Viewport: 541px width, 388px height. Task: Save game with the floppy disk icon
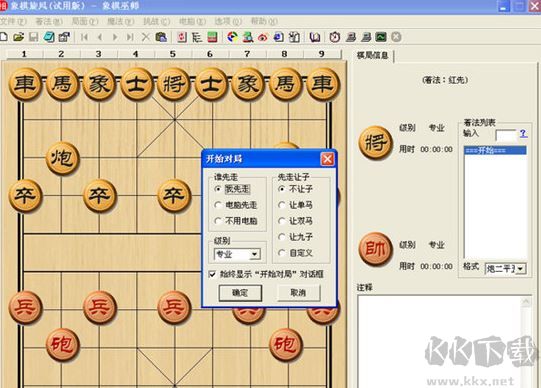(33, 37)
